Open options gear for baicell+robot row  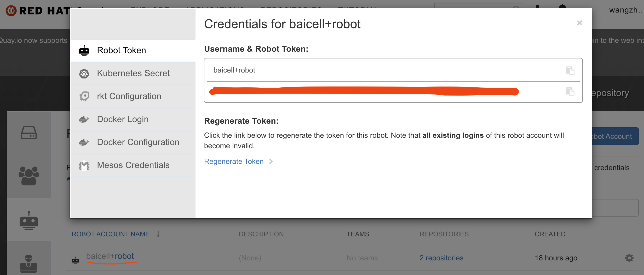click(x=629, y=258)
